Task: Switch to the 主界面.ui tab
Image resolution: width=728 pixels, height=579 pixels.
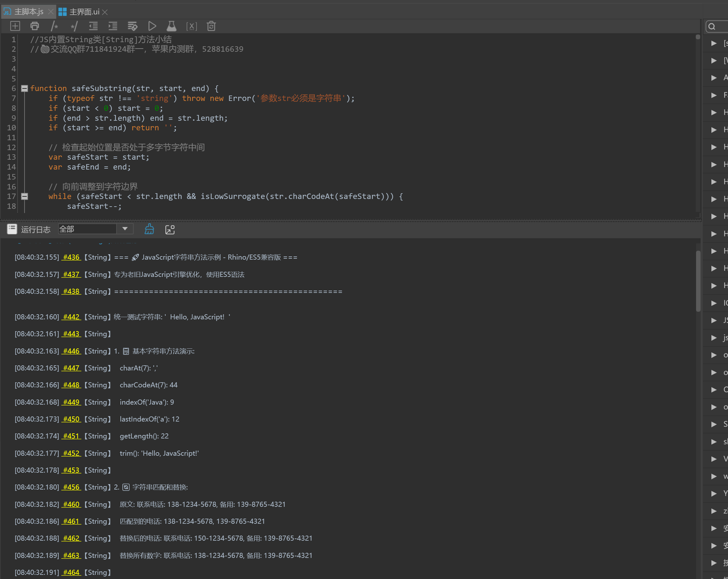Action: pyautogui.click(x=84, y=12)
